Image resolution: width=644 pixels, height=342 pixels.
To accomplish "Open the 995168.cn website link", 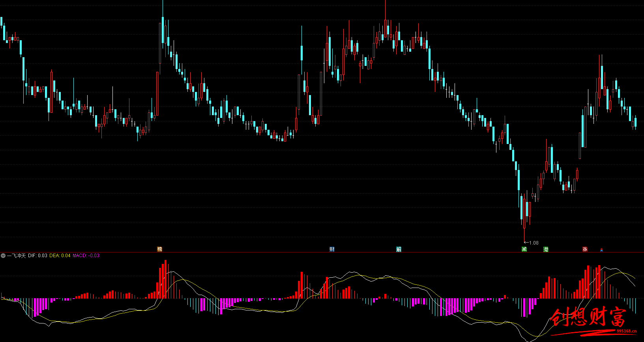I will point(627,331).
